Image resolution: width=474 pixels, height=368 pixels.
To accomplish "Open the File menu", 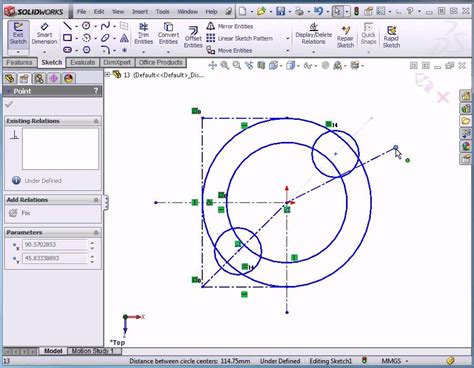I will (81, 12).
